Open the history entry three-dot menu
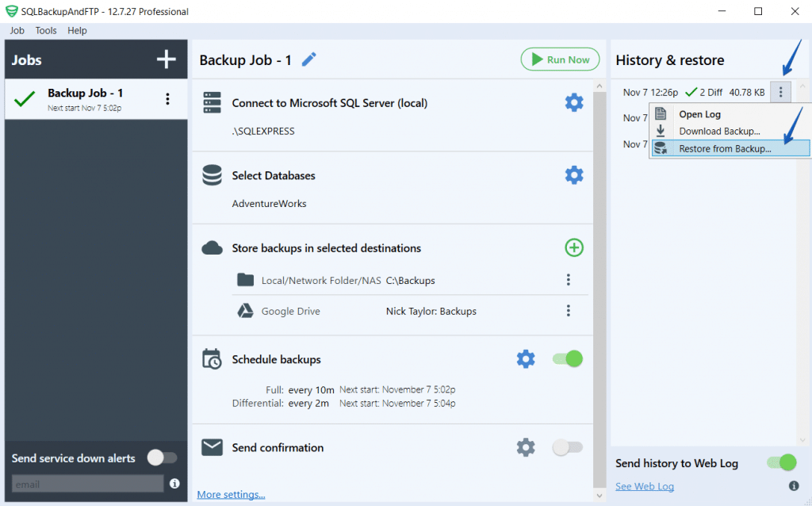The height and width of the screenshot is (506, 812). pos(780,92)
